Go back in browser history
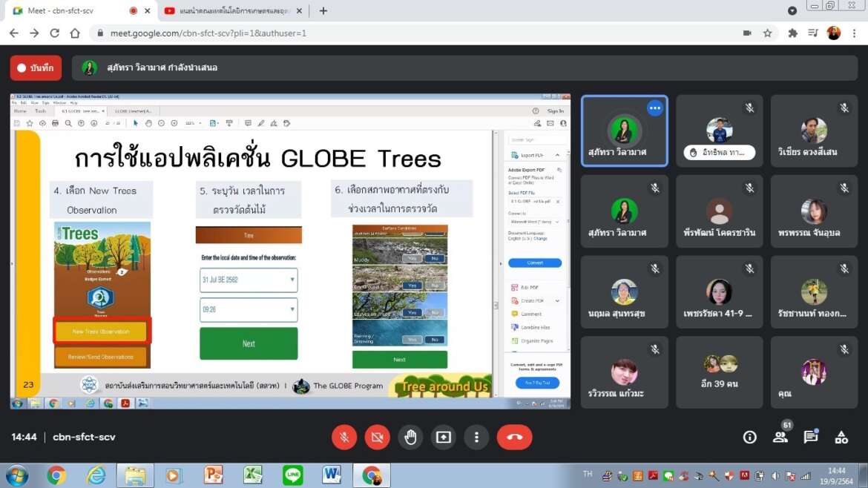The image size is (868, 488). 14,33
